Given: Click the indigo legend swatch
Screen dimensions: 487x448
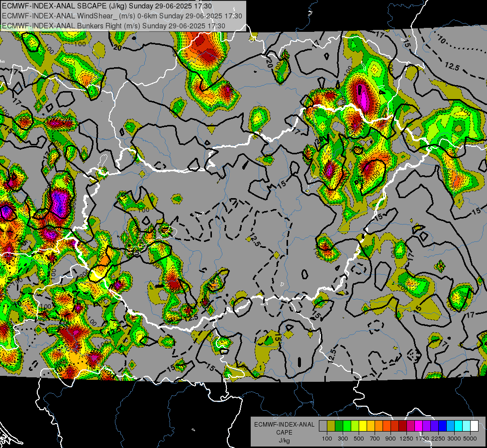Looking at the screenshot, I should click(x=434, y=426).
